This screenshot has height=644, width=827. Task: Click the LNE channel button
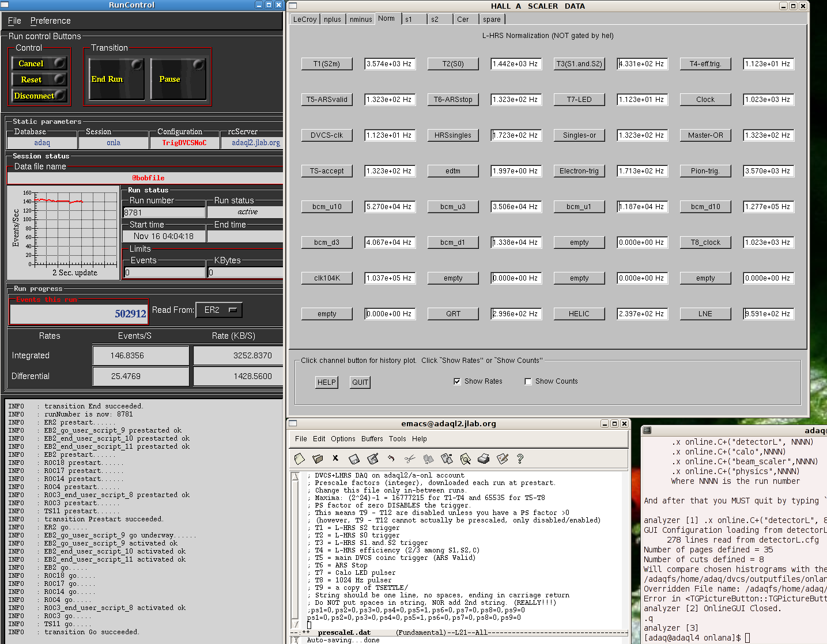pyautogui.click(x=705, y=314)
